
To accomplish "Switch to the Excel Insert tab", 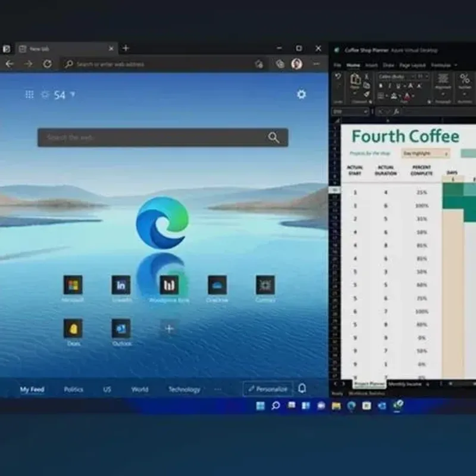I will pyautogui.click(x=371, y=65).
